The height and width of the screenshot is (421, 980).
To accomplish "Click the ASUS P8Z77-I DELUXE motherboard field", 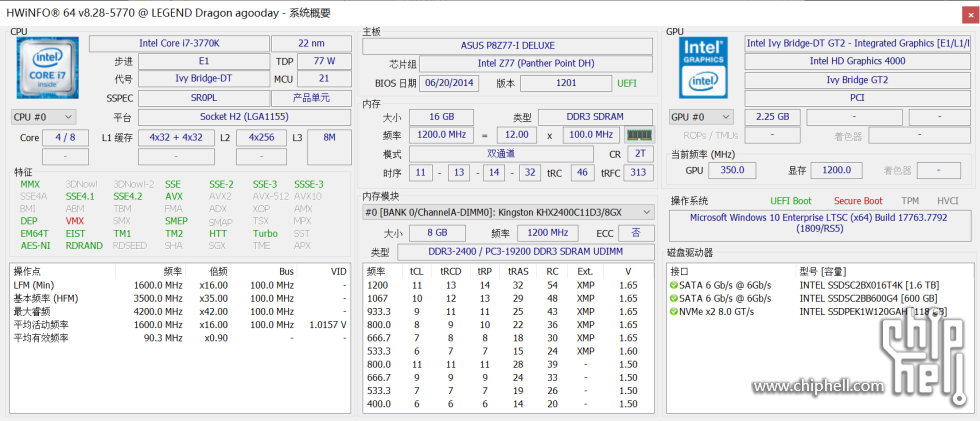I will tap(508, 46).
